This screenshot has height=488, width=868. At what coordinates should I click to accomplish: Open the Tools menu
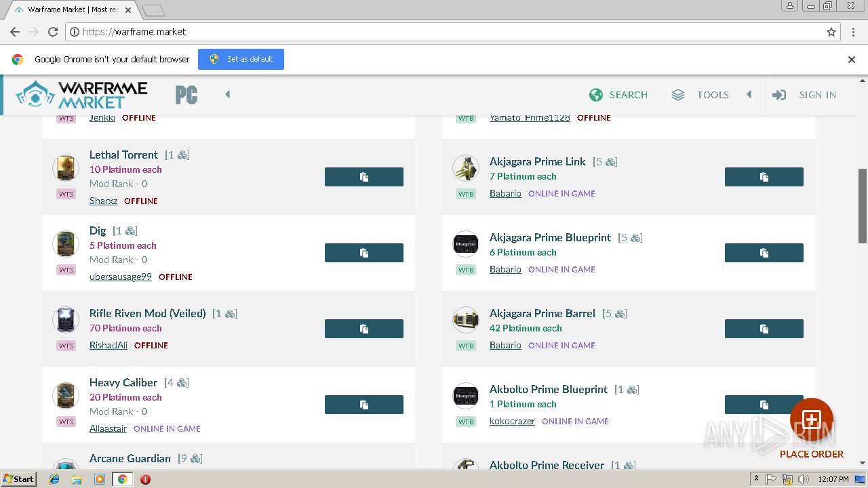[700, 95]
